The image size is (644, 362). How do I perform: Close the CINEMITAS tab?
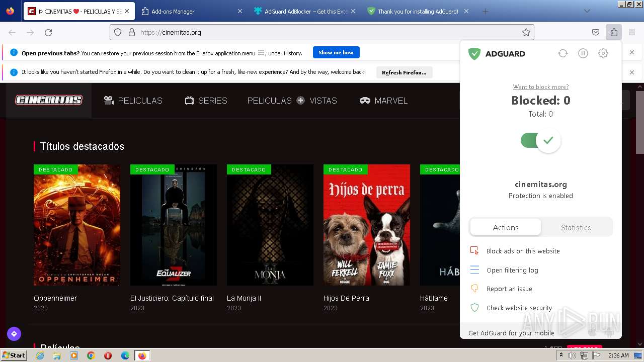[126, 11]
